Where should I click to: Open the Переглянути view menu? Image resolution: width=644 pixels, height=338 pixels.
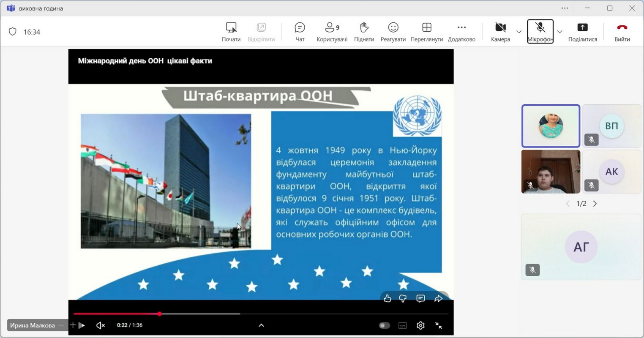(426, 32)
